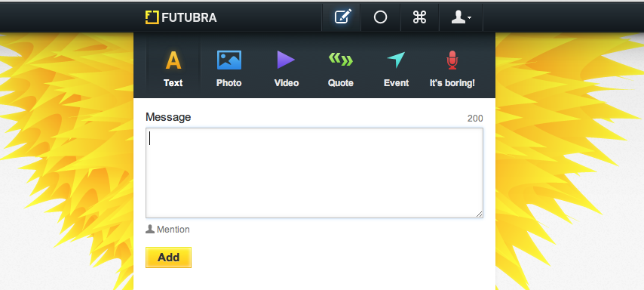Image resolution: width=644 pixels, height=290 pixels.
Task: Choose the purple Video play icon
Action: 286,60
